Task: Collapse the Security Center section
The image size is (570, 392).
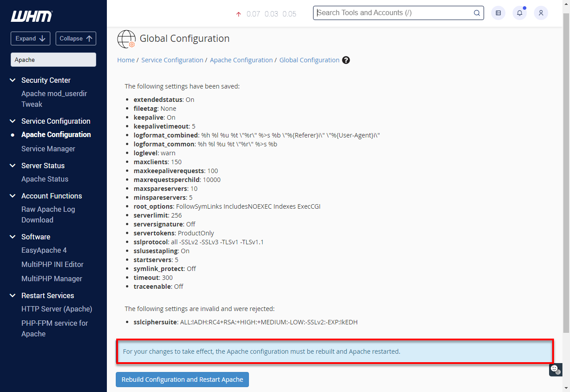Action: tap(12, 80)
